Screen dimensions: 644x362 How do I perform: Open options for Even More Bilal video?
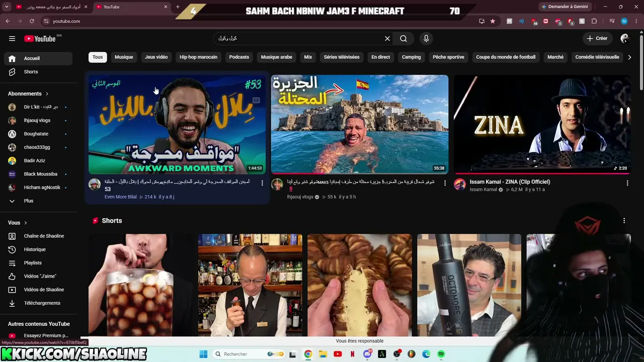262,184
